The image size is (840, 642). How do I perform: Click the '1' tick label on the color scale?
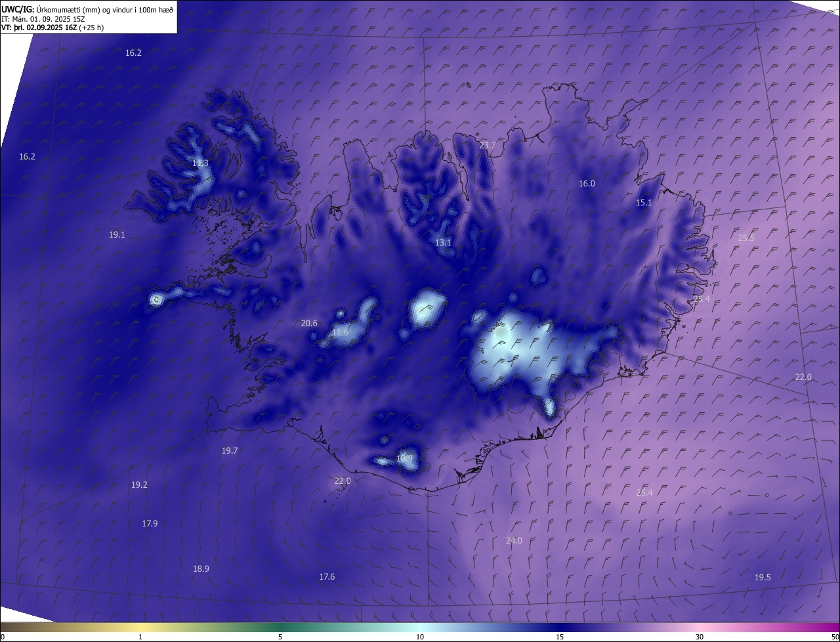pos(140,637)
